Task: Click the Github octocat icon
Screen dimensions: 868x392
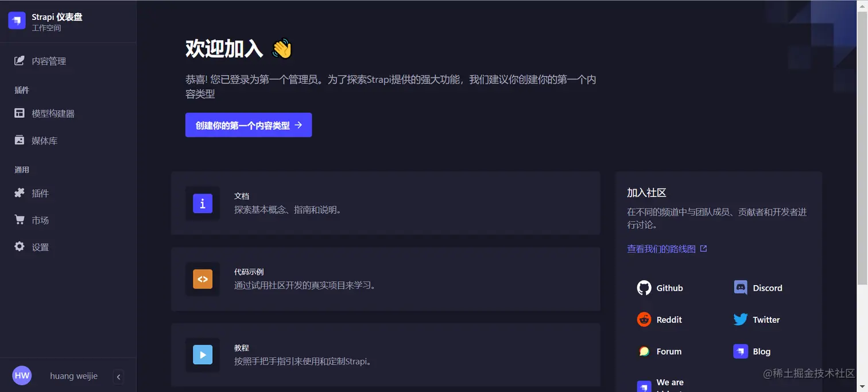Action: 644,288
